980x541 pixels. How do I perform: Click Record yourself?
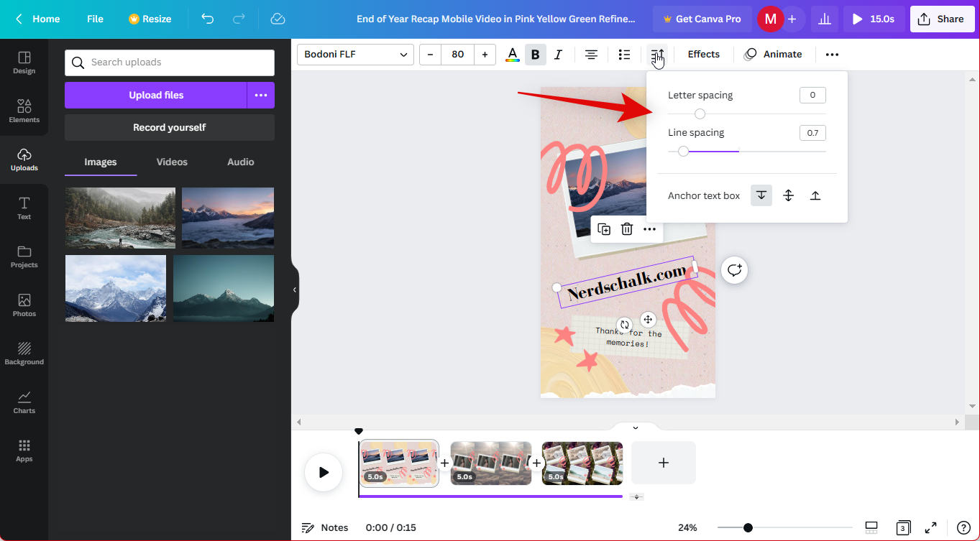tap(170, 127)
